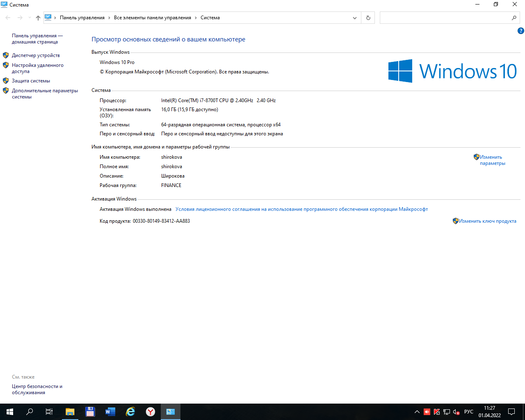Select 'Система' breadcrumb in address bar

[x=210, y=18]
